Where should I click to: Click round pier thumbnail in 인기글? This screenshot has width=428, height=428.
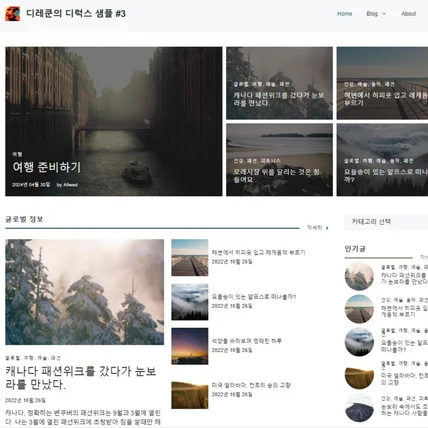point(359,309)
